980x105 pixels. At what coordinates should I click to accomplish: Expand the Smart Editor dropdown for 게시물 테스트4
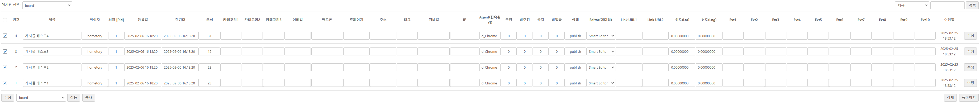(x=600, y=36)
